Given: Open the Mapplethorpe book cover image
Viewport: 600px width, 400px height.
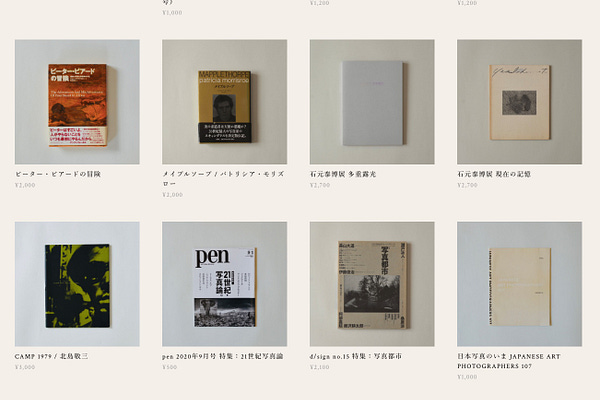Looking at the screenshot, I should [x=225, y=102].
